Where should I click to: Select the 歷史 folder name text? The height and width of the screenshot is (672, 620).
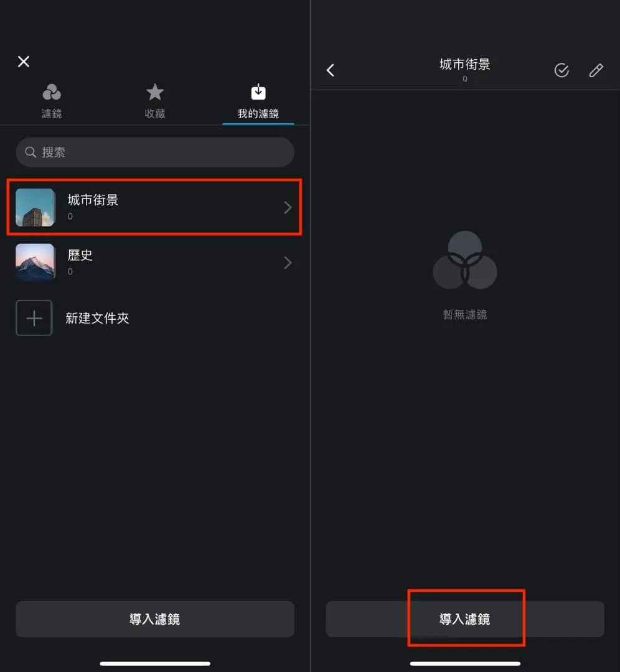tap(80, 255)
